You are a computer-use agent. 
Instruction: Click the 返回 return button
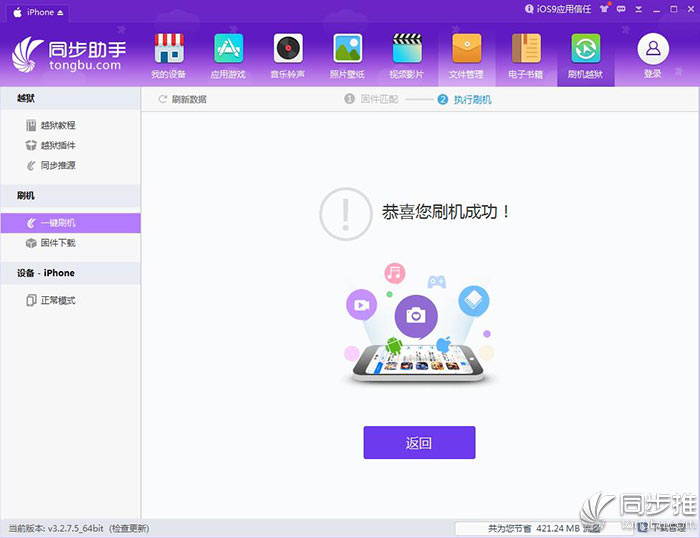[419, 442]
